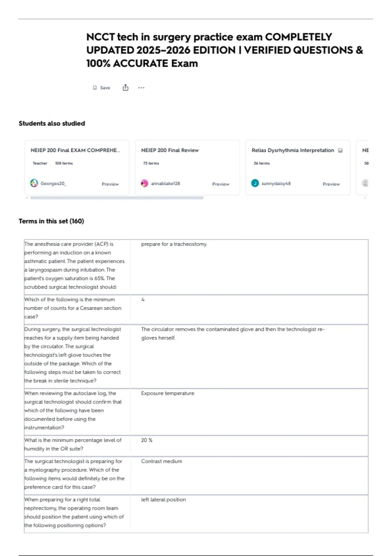Click the share icon

pyautogui.click(x=125, y=88)
